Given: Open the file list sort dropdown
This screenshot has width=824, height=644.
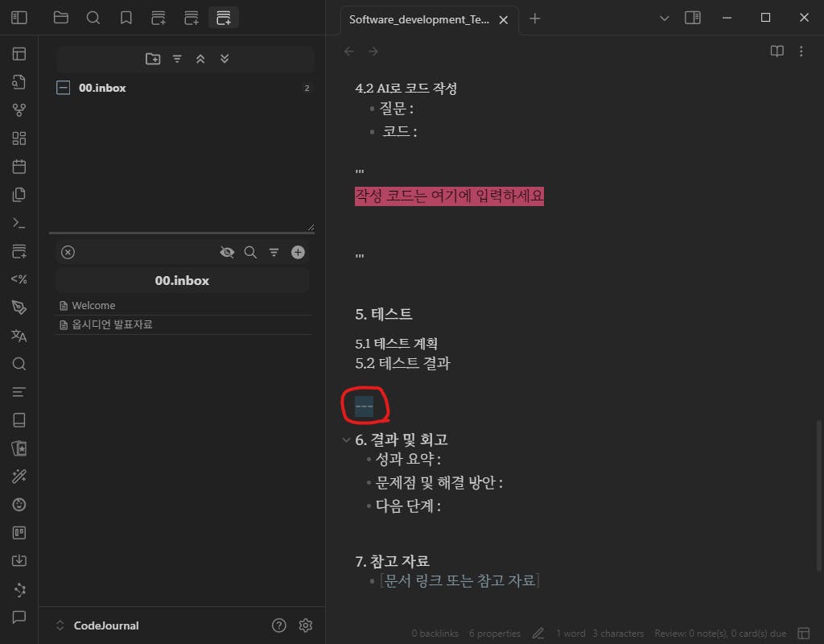Looking at the screenshot, I should pyautogui.click(x=274, y=252).
